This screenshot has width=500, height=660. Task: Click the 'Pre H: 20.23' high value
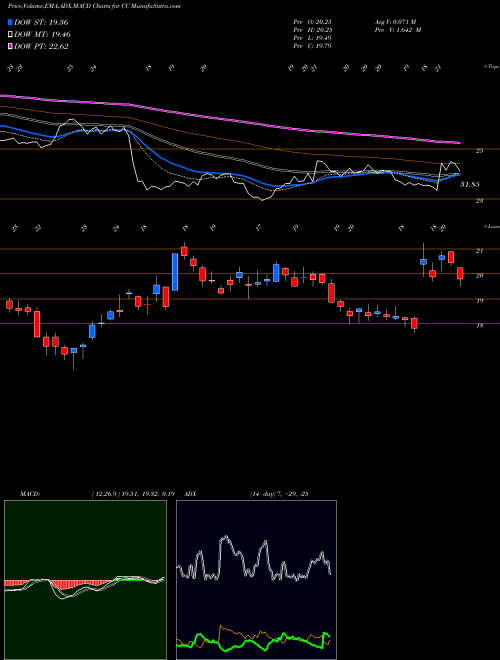point(312,30)
